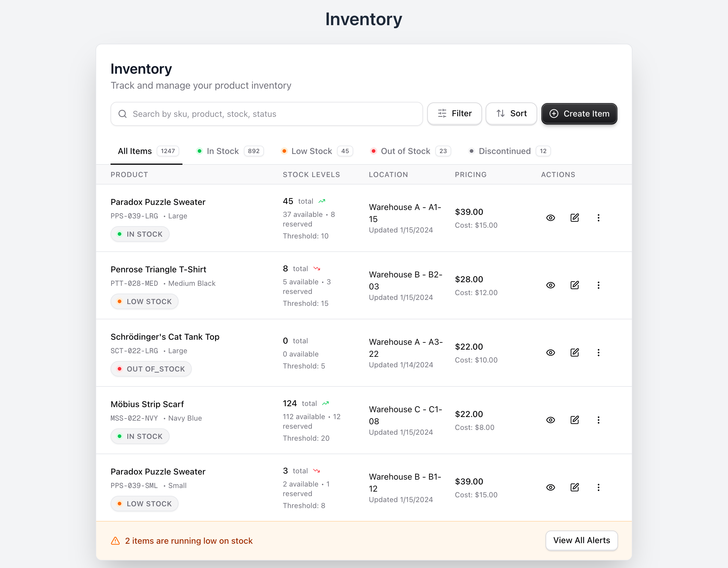Show Penrose Triangle T-Shirt via eye icon
Screen dimensions: 728x568
point(550,285)
